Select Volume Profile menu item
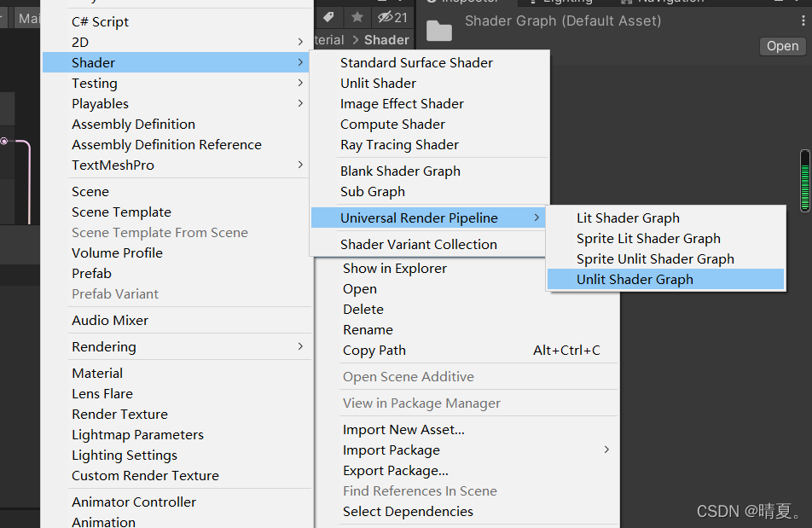Image resolution: width=812 pixels, height=528 pixels. (x=176, y=252)
